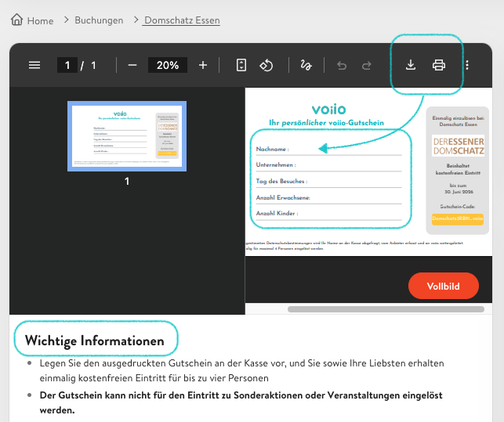Click the horizontal scrollbar of the PDF
Image resolution: width=504 pixels, height=422 pixels.
pos(386,309)
